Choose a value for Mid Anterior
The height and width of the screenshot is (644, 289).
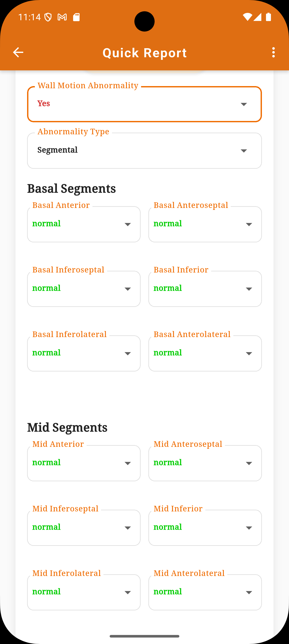(84, 463)
